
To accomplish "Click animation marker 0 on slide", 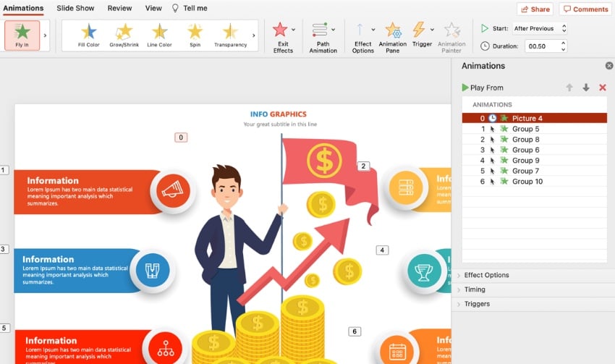I will tap(181, 137).
